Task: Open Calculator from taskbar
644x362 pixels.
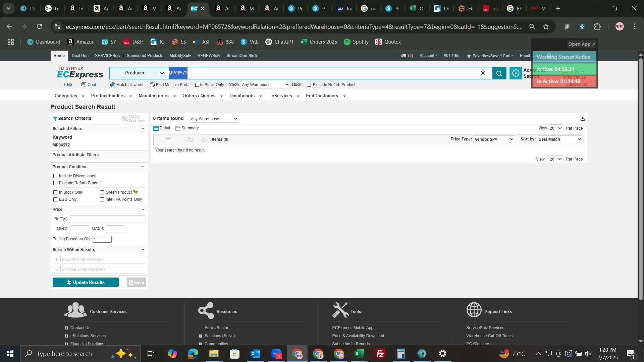Action: [401, 354]
